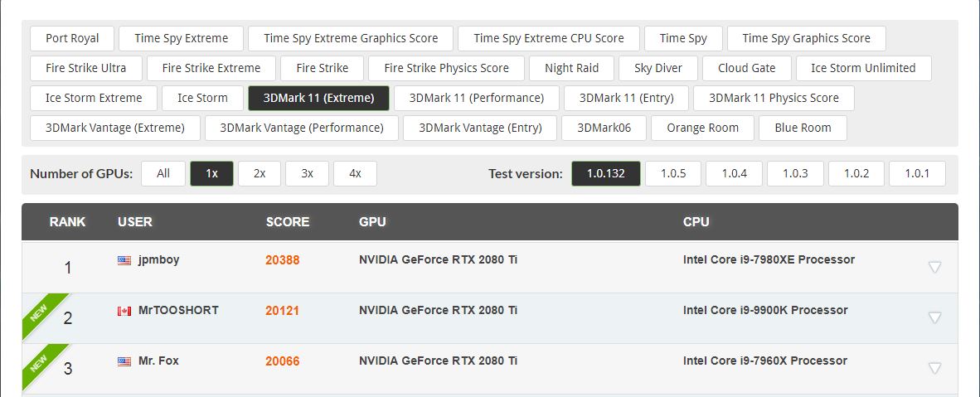Expand MrTOOSHORT's result row arrow
Screen dimensions: 980x397
tap(934, 317)
